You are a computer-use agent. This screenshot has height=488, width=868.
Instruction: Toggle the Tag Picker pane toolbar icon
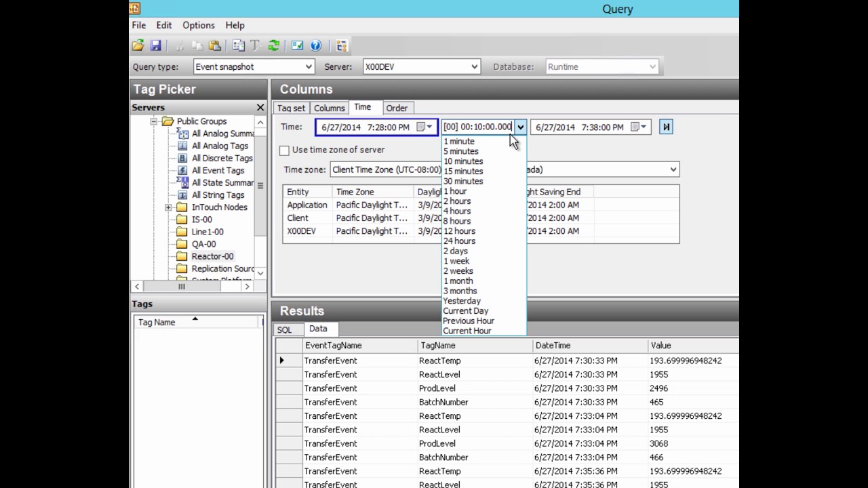point(342,45)
